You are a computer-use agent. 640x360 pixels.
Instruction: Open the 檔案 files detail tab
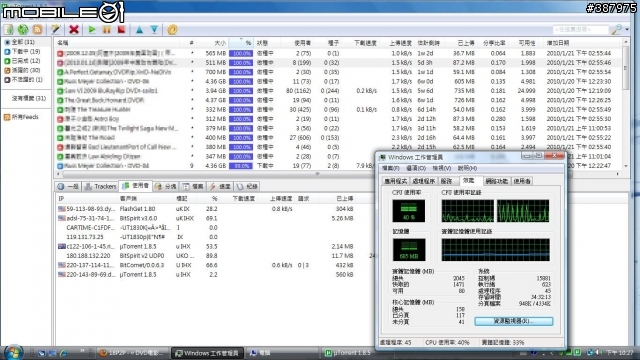pos(193,187)
